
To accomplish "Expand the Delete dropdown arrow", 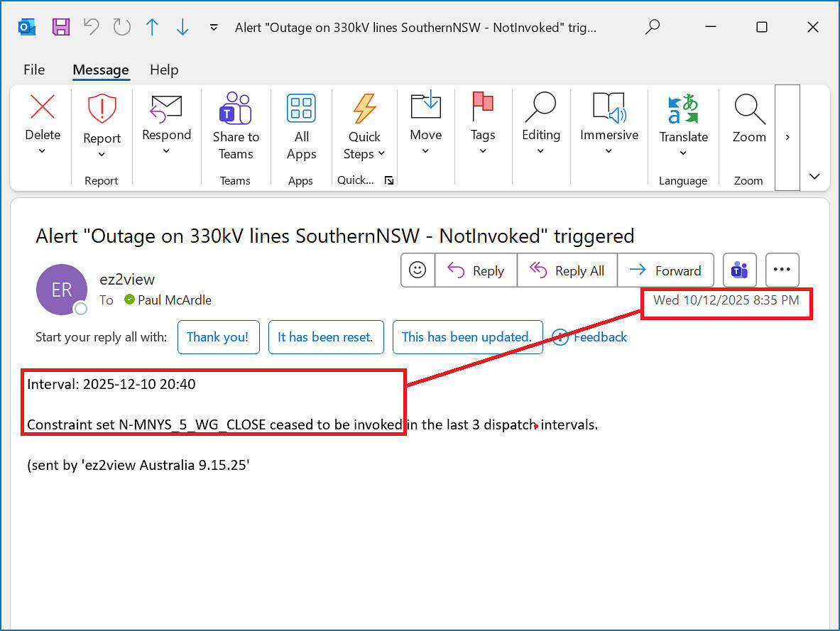I will 42,151.
